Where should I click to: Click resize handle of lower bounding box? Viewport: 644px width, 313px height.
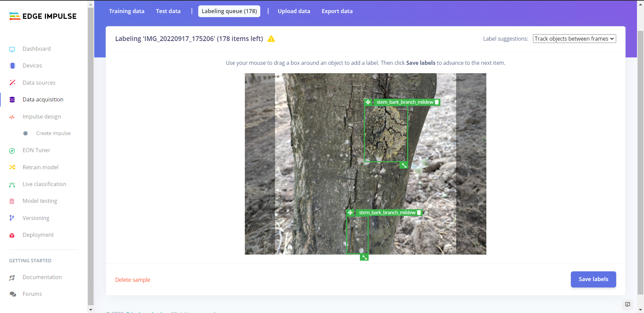coord(364,258)
